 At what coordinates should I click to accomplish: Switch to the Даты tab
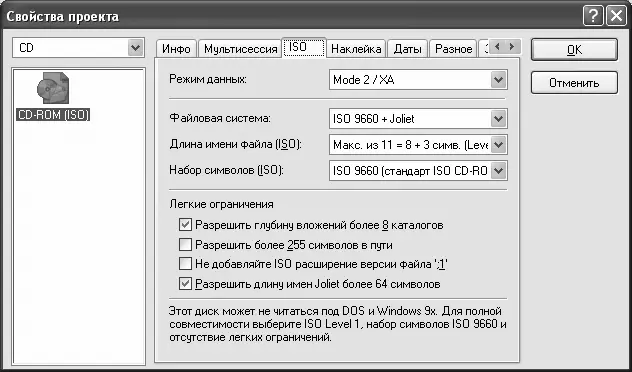tap(407, 49)
